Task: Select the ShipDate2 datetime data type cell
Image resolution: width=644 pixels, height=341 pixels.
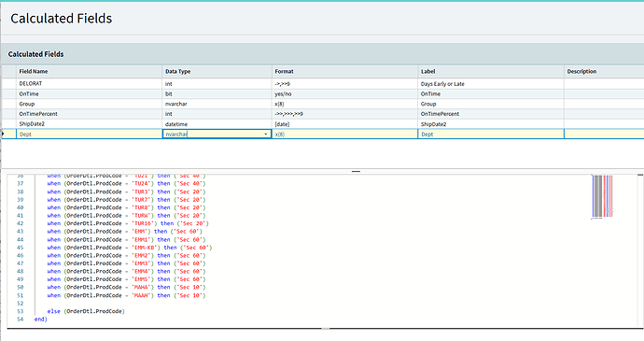Action: [x=217, y=124]
